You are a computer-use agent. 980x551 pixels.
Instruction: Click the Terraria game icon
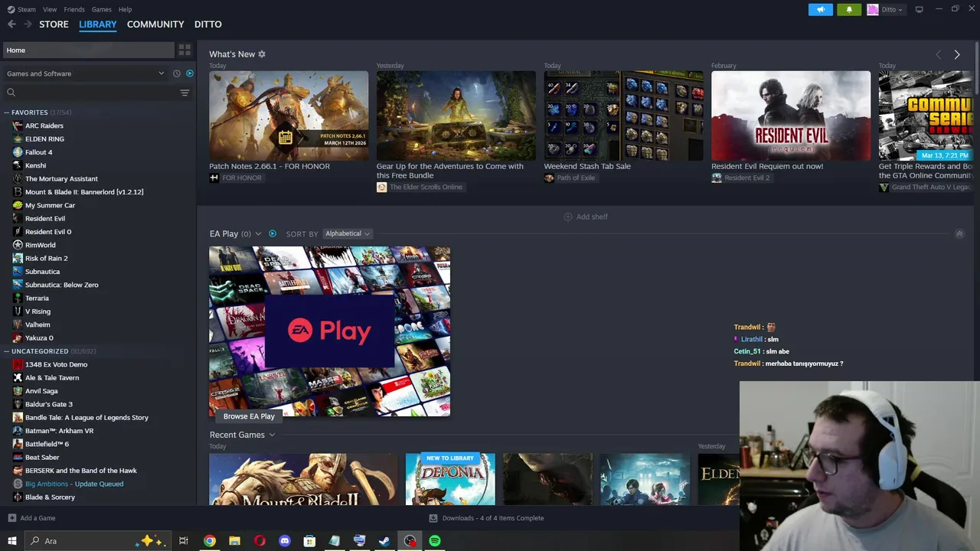tap(18, 298)
